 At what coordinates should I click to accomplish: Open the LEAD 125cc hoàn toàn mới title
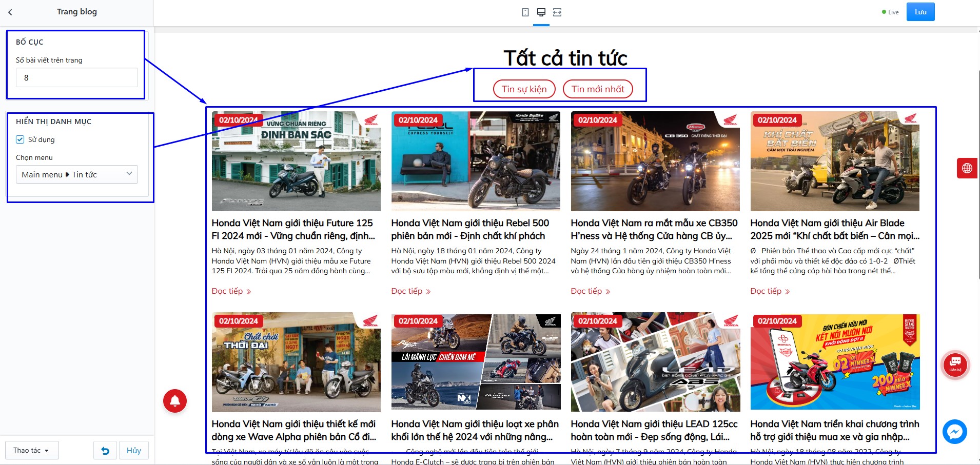point(654,430)
